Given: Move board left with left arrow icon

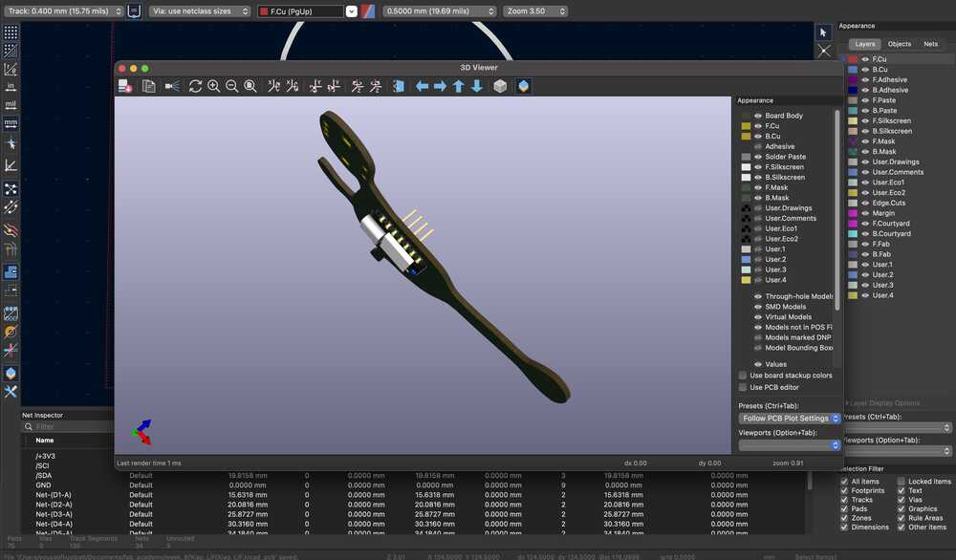Looking at the screenshot, I should point(422,86).
